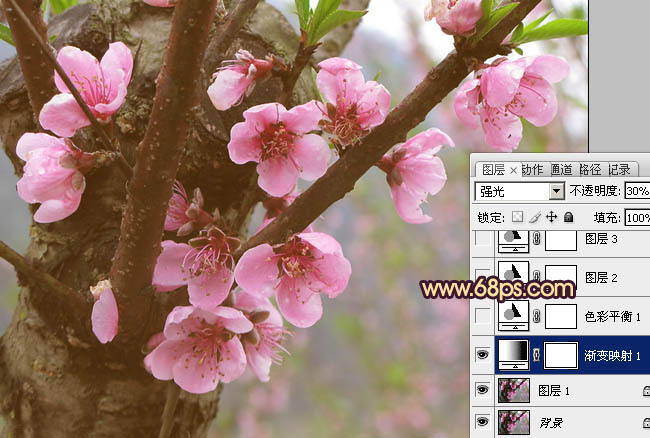Click the 不透明度 opacity value field
Image resolution: width=650 pixels, height=438 pixels.
(636, 191)
